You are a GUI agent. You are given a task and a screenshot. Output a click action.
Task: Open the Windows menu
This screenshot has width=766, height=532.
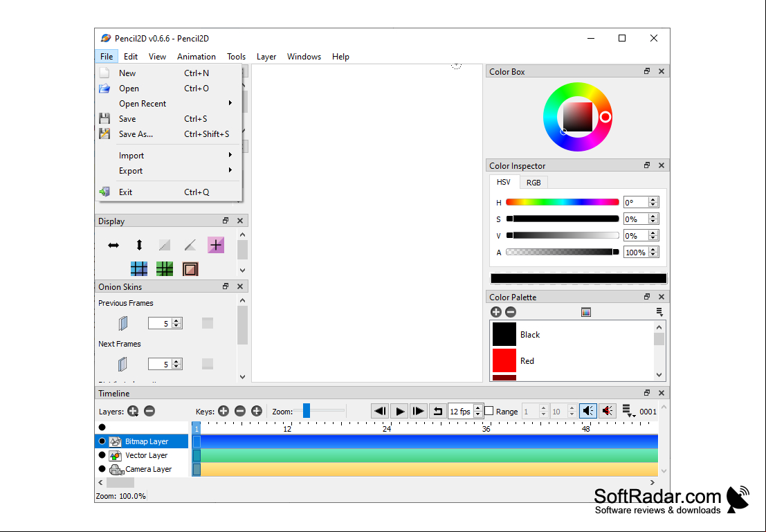click(304, 57)
